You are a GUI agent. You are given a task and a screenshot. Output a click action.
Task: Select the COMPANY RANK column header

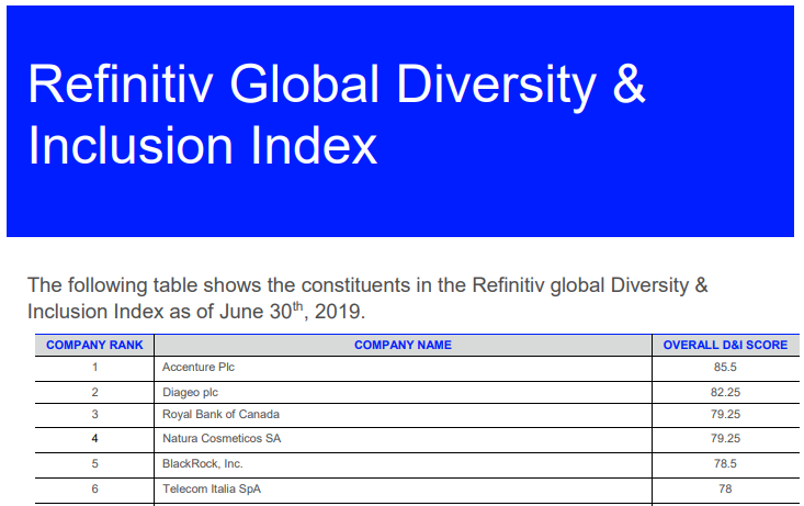click(94, 345)
